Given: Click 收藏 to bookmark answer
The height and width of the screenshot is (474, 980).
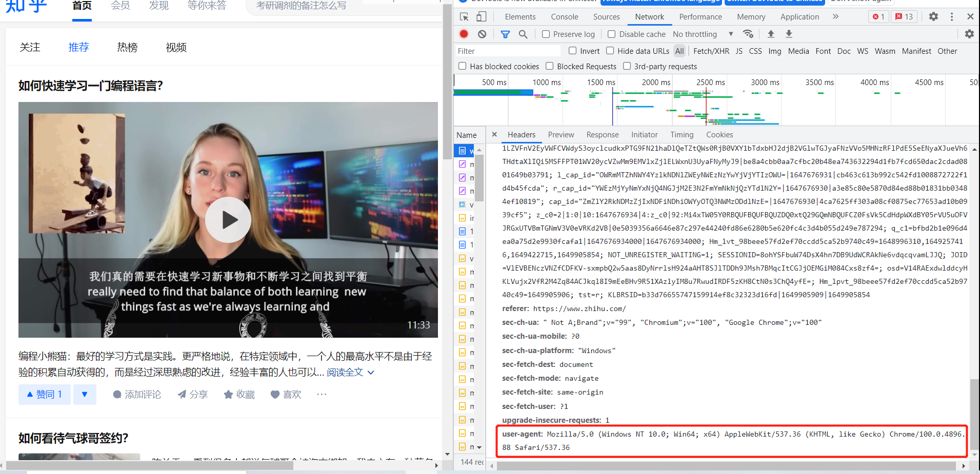Looking at the screenshot, I should pyautogui.click(x=239, y=394).
